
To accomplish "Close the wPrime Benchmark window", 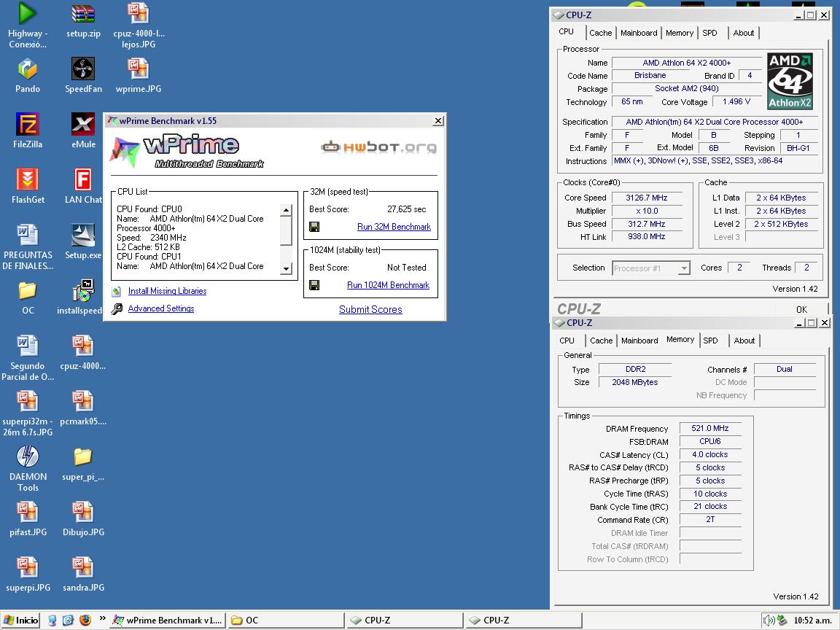I will click(x=438, y=120).
